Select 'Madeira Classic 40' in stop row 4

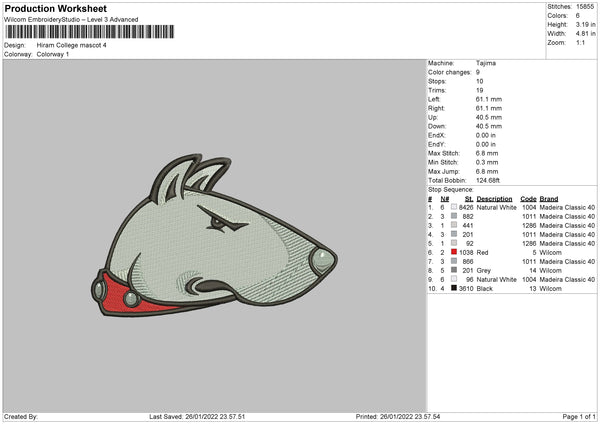pos(567,235)
